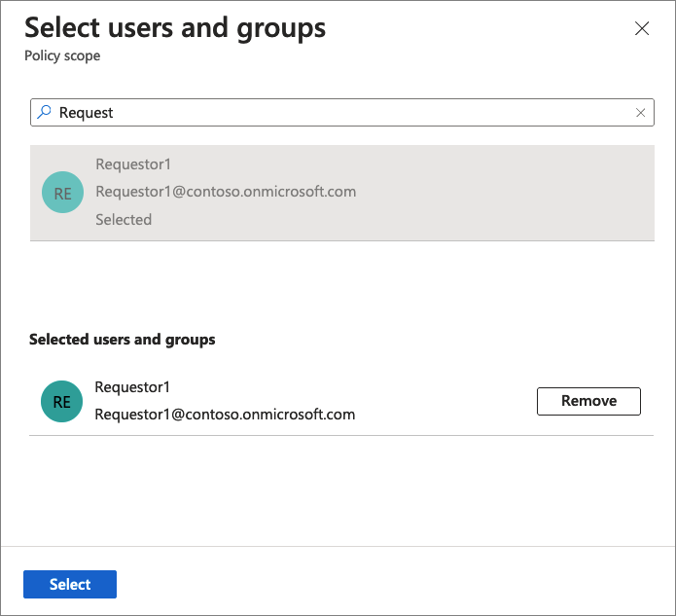Click the Selected status label in results
The height and width of the screenshot is (616, 676).
point(124,220)
